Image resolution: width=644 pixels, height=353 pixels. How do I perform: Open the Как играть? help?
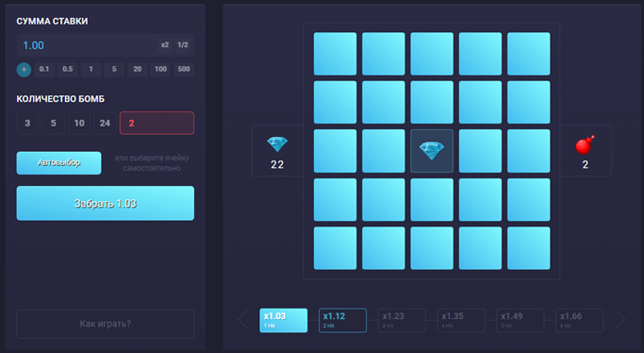(x=106, y=324)
